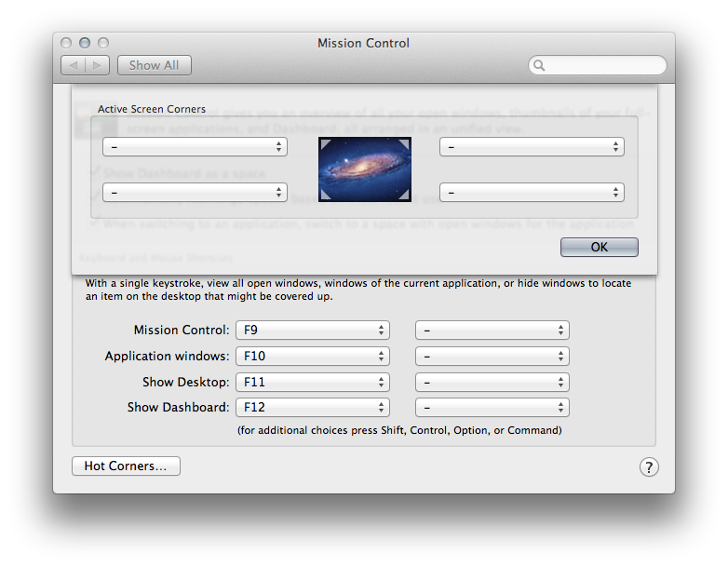Click the Mission Control: label
Viewport: 728px width, 567px height.
pyautogui.click(x=182, y=330)
